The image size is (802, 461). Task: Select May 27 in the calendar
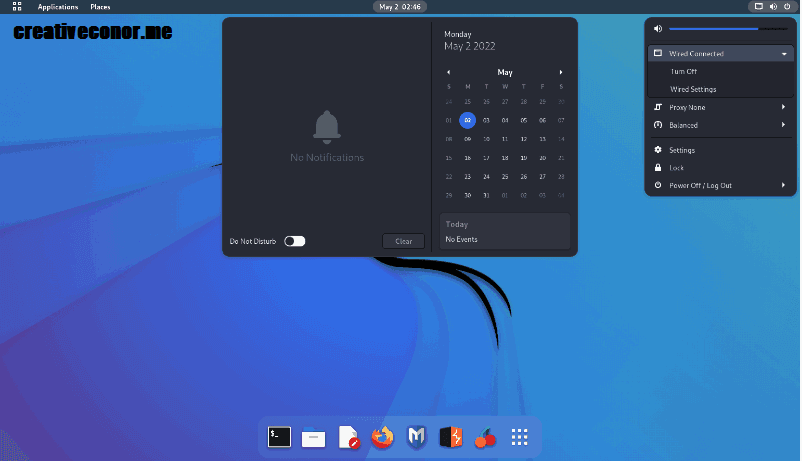[542, 177]
